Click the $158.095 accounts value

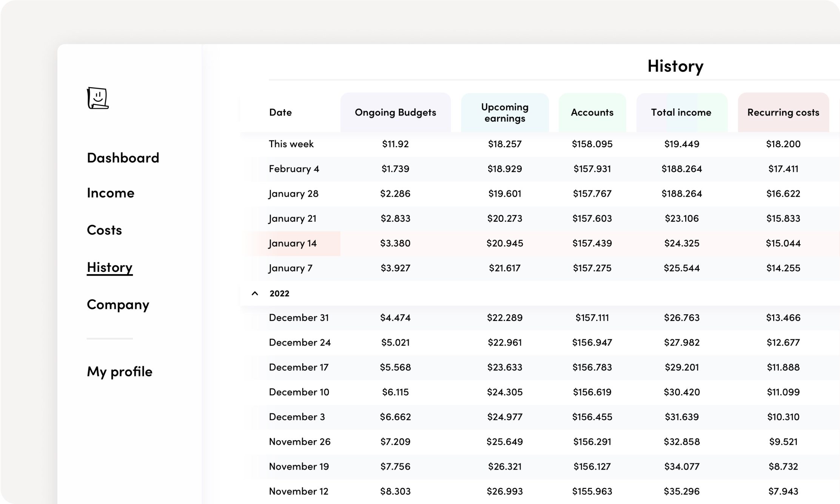(592, 144)
